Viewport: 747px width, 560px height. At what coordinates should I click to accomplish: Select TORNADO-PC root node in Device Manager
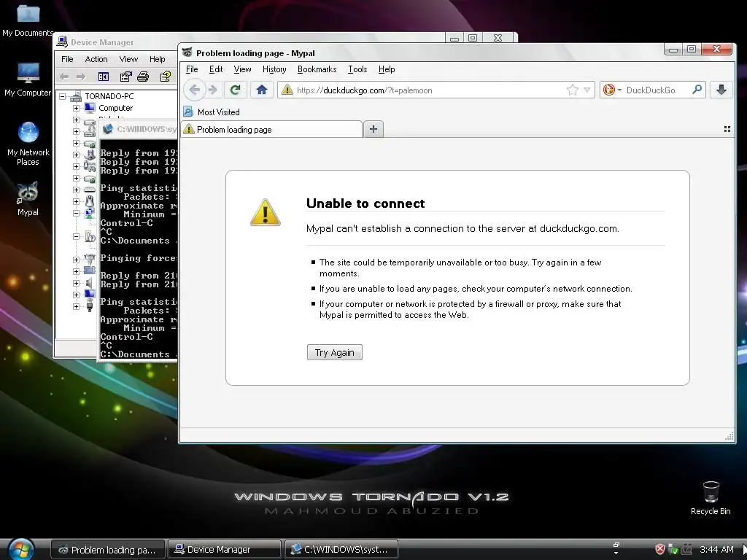[x=109, y=96]
